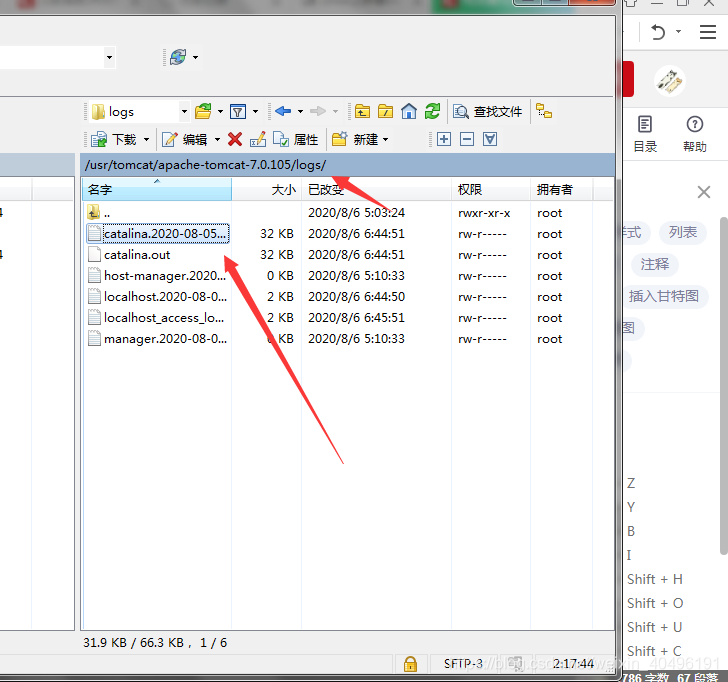728x682 pixels.
Task: Delete selected file with red X
Action: 235,139
